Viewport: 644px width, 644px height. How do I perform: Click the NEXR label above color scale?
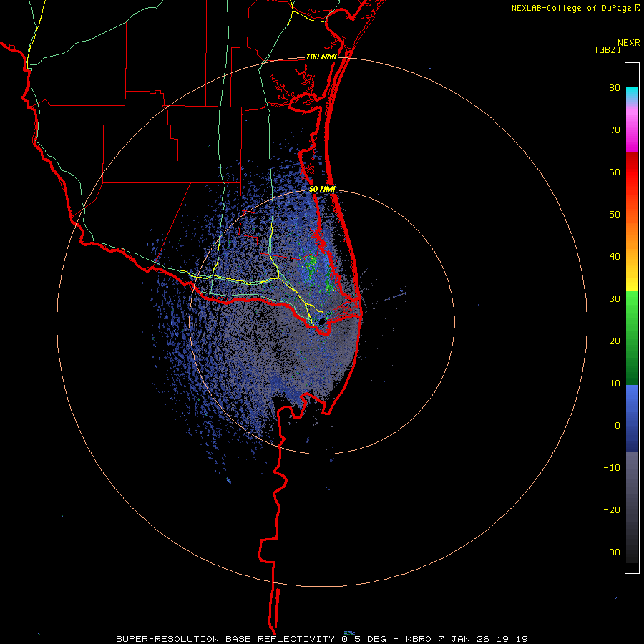628,43
